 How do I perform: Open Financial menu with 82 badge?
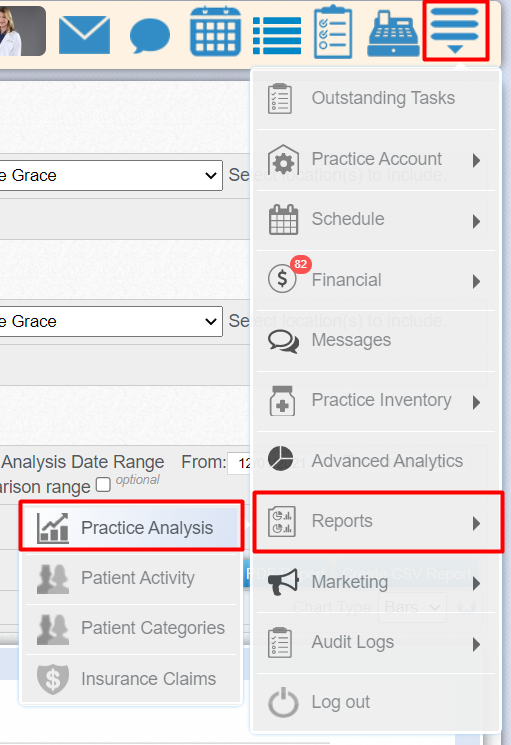point(376,280)
